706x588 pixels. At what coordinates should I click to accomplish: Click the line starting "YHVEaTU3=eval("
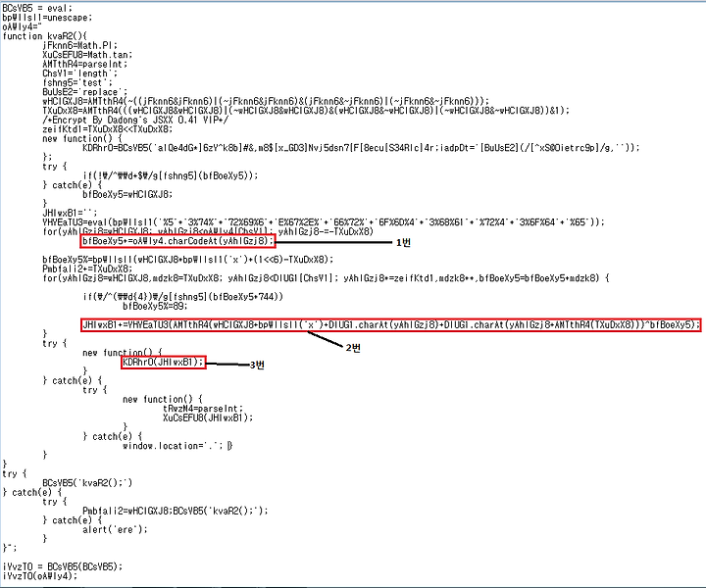324,222
